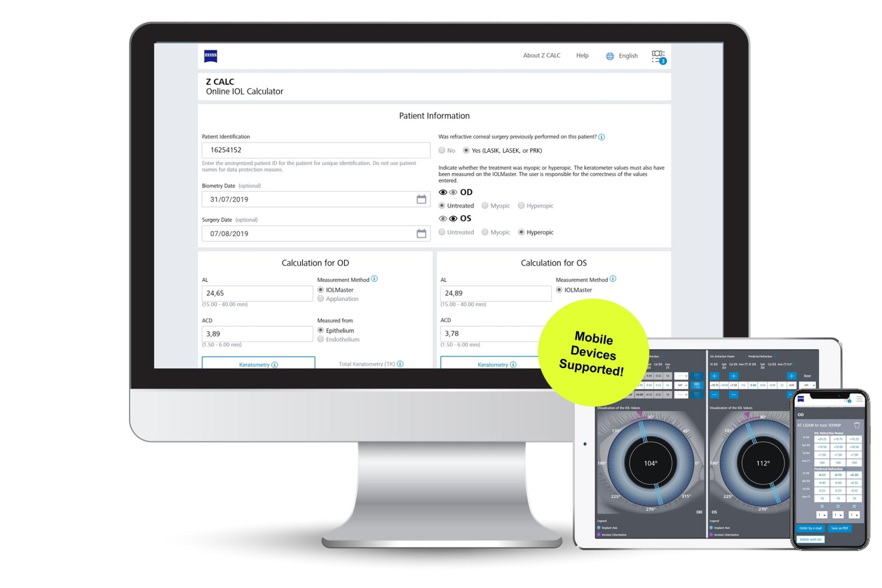The image size is (882, 588).
Task: Click the ZEISS logo in the desktop header
Action: 210,56
